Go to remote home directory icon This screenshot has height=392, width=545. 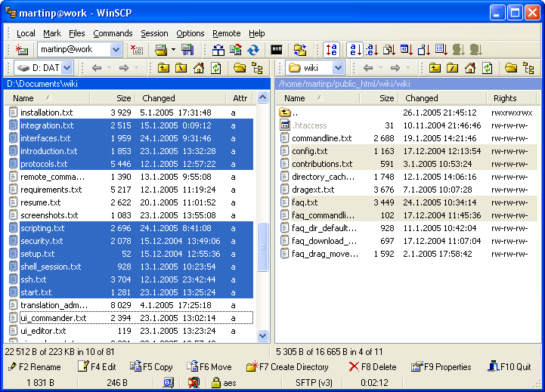470,68
